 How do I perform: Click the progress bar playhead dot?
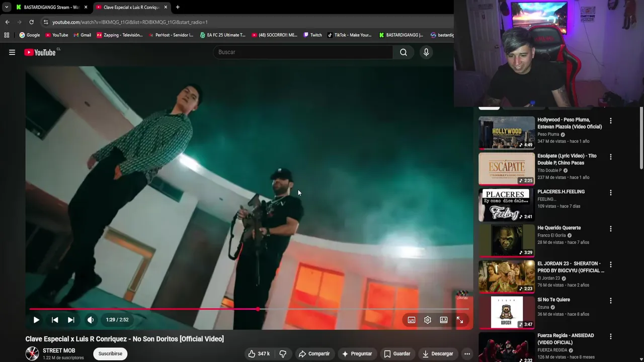[x=258, y=309]
